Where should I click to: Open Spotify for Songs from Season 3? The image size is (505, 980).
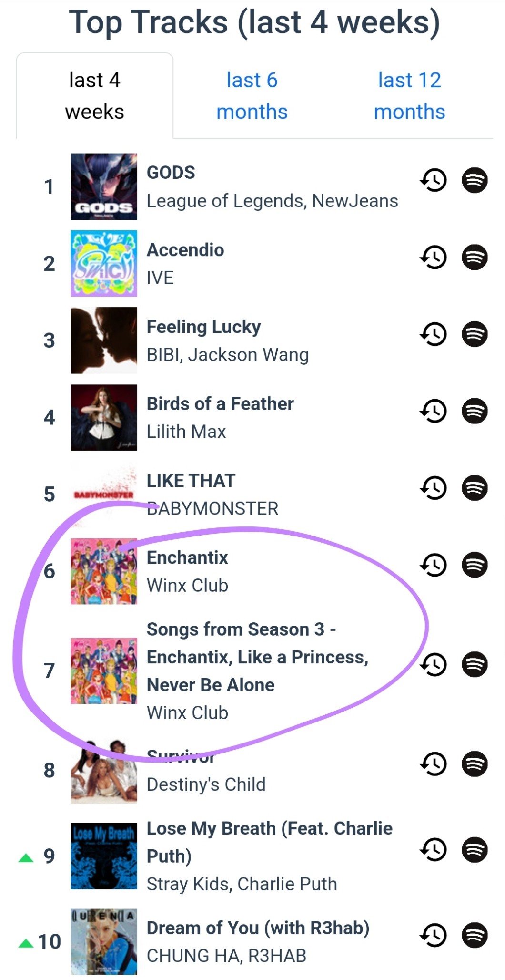(x=475, y=664)
